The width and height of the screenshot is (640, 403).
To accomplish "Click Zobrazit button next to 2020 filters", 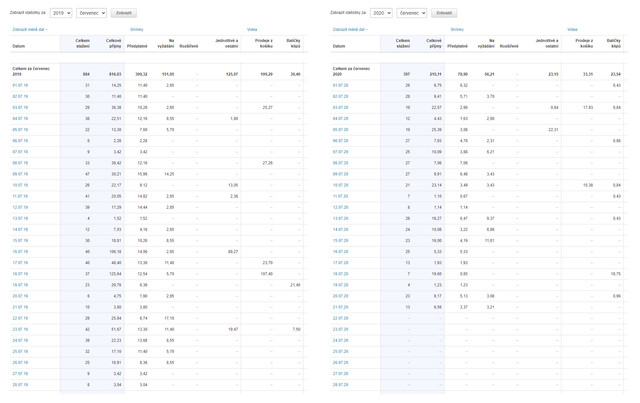I will coord(444,13).
